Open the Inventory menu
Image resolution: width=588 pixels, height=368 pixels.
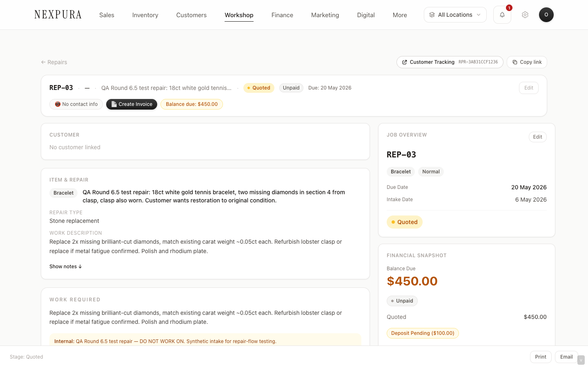145,15
